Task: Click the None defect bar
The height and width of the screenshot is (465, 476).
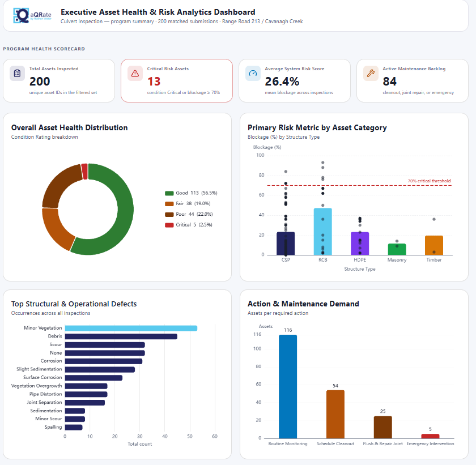Action: (x=105, y=353)
